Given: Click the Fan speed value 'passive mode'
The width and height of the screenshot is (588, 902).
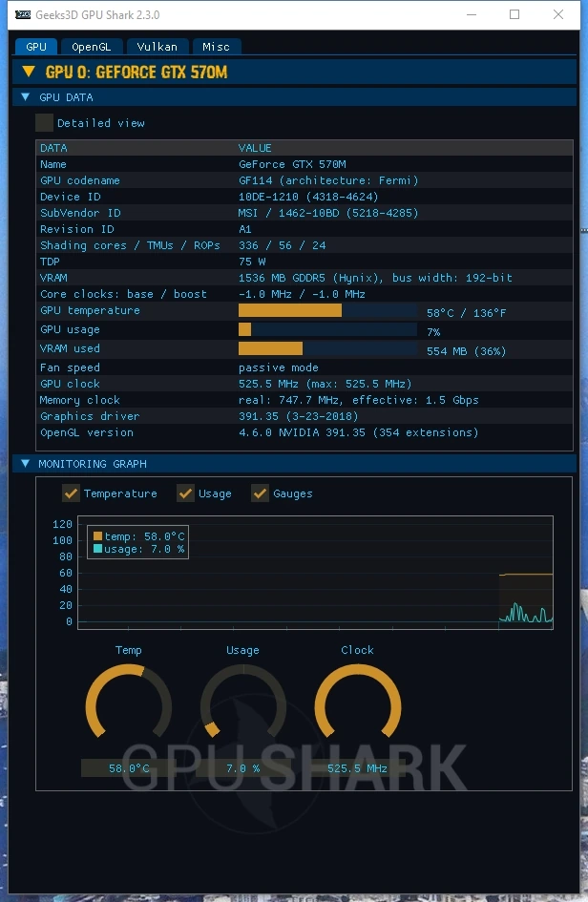Looking at the screenshot, I should (279, 367).
